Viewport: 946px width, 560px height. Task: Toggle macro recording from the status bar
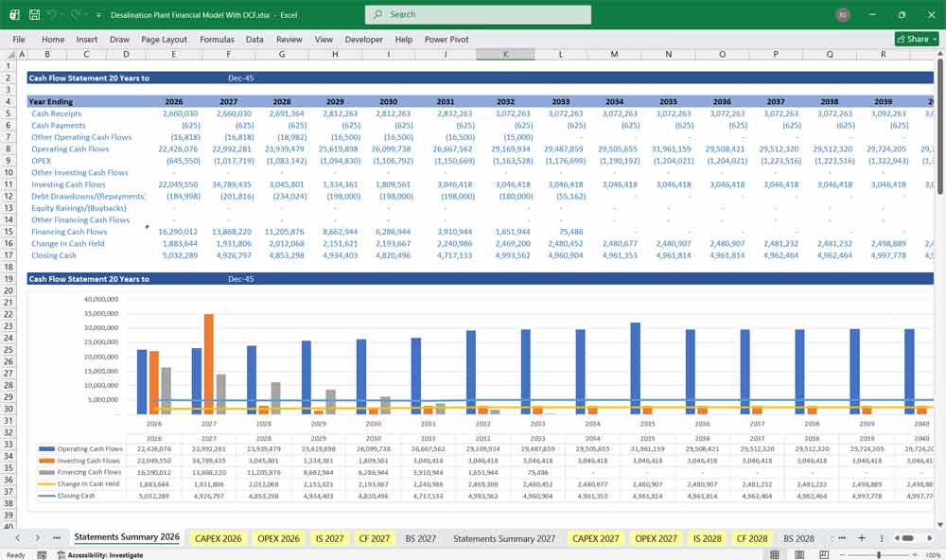[43, 554]
